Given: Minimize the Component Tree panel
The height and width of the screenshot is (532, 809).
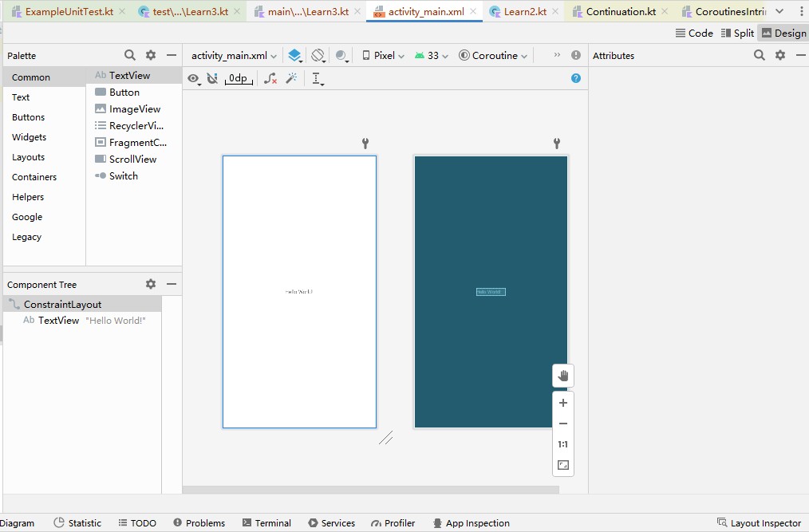Looking at the screenshot, I should coord(172,284).
